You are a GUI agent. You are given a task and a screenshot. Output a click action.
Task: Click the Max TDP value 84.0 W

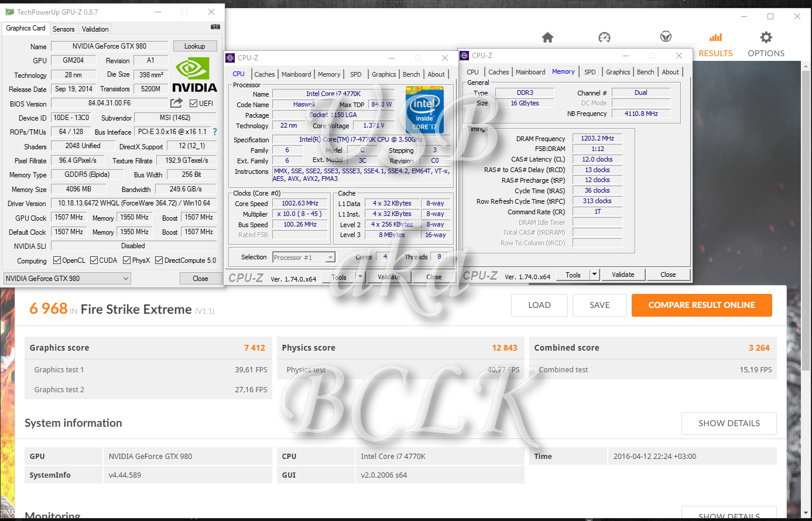click(382, 104)
